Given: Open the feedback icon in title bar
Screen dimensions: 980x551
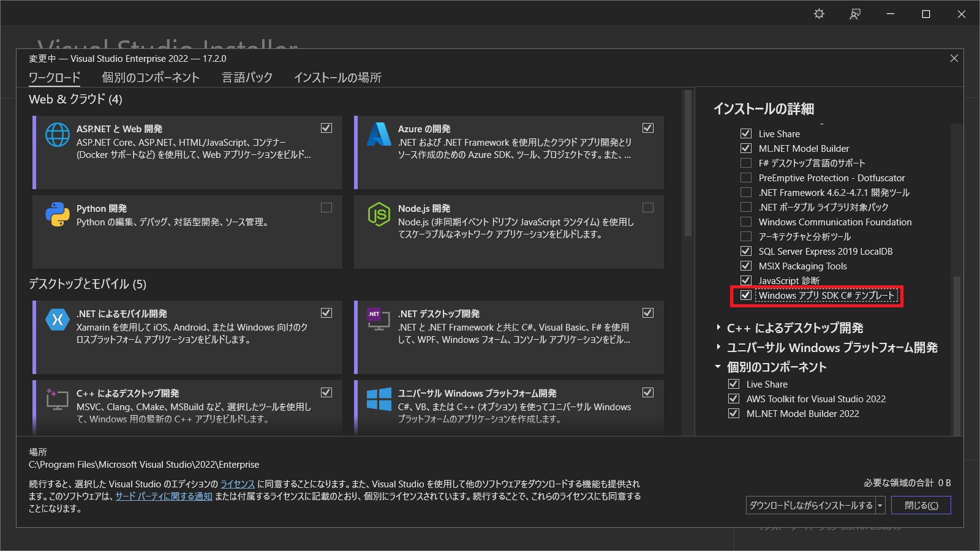Looking at the screenshot, I should 855,13.
